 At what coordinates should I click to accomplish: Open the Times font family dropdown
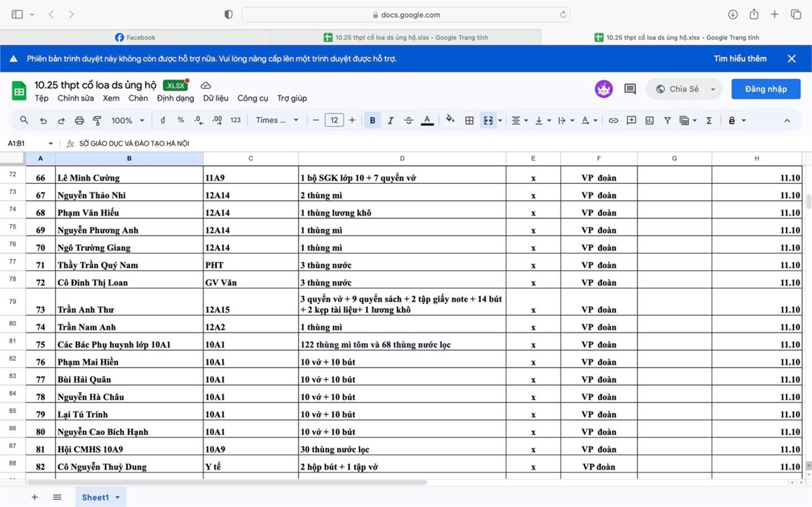pyautogui.click(x=277, y=121)
